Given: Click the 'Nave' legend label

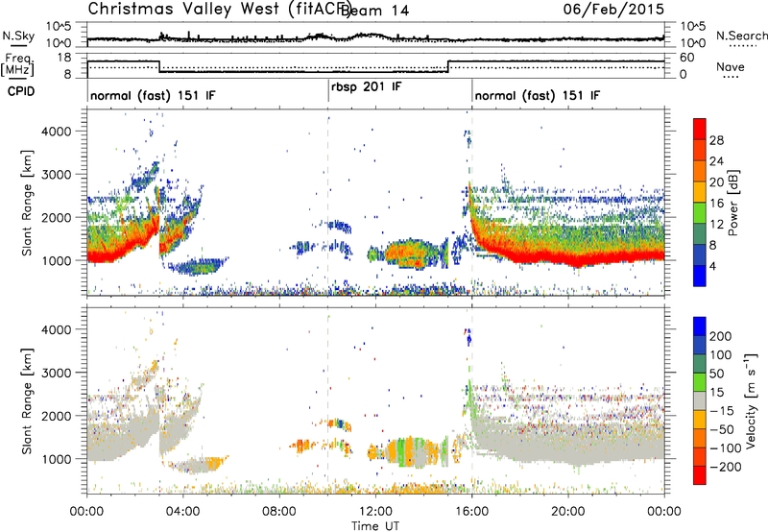Looking at the screenshot, I should pyautogui.click(x=730, y=67).
